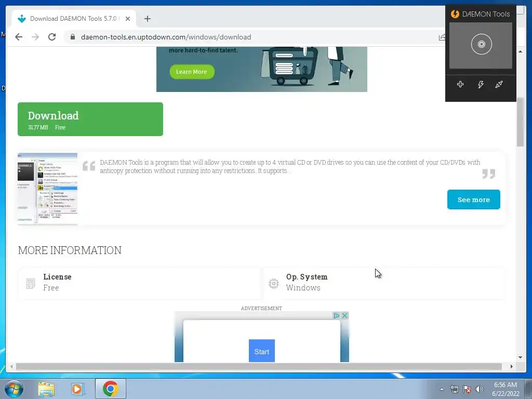Screen dimensions: 532x399
Task: Open Action Center flag icon in tray
Action: pyautogui.click(x=467, y=389)
